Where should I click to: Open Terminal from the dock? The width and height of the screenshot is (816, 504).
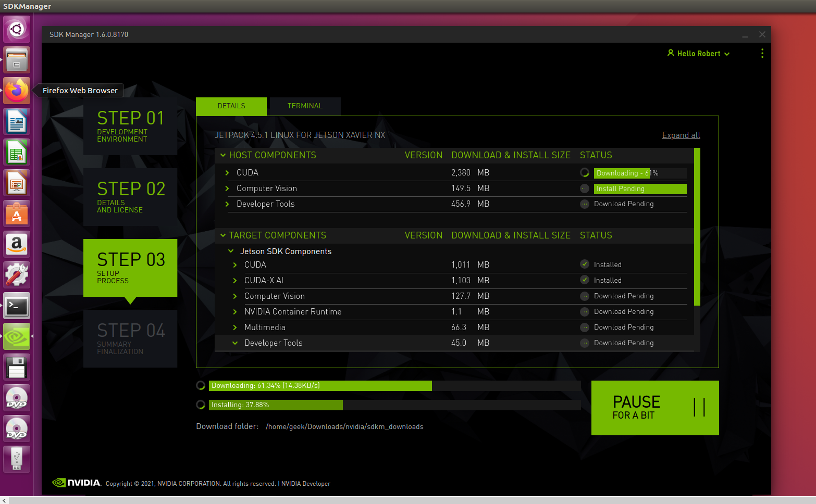pyautogui.click(x=17, y=306)
